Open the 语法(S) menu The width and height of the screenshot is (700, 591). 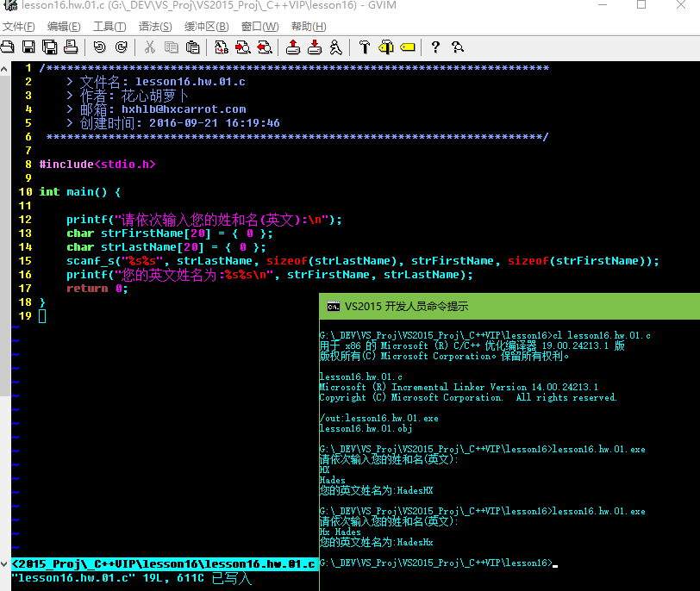point(155,27)
